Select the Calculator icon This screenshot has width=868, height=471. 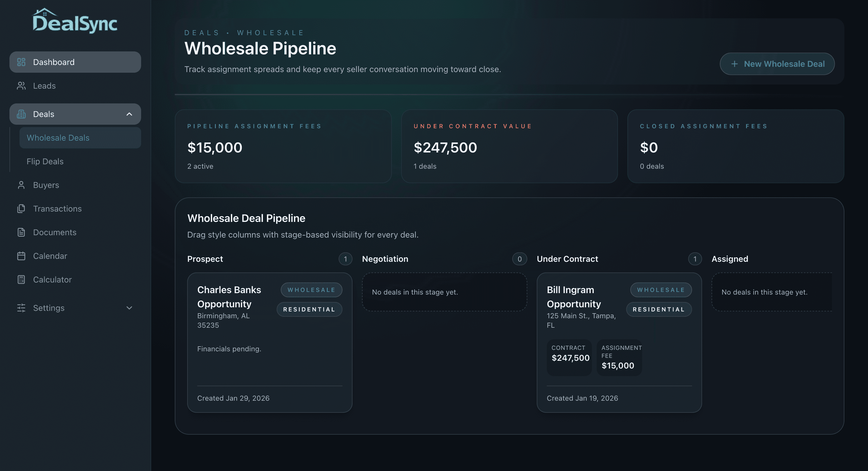[x=21, y=279]
